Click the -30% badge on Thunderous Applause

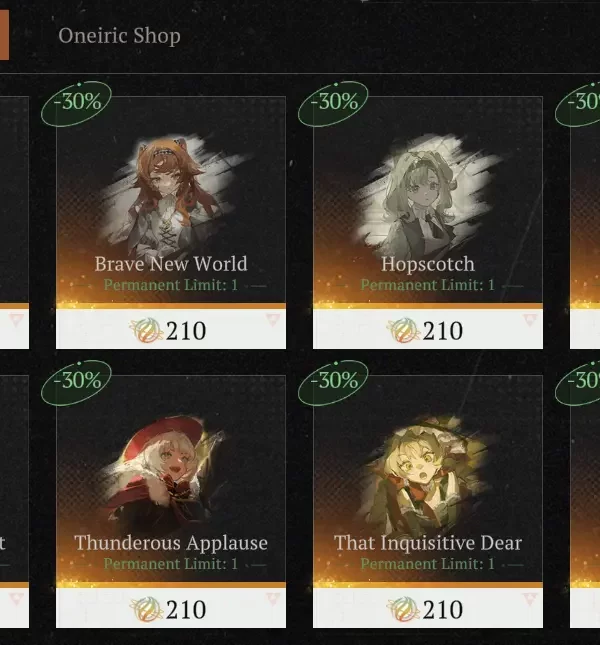pyautogui.click(x=76, y=382)
